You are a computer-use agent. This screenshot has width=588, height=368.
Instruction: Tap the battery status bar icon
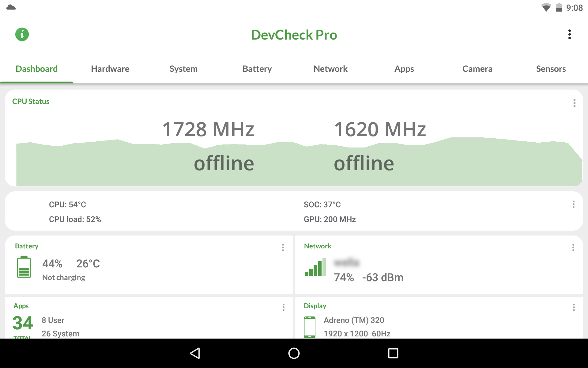point(559,8)
